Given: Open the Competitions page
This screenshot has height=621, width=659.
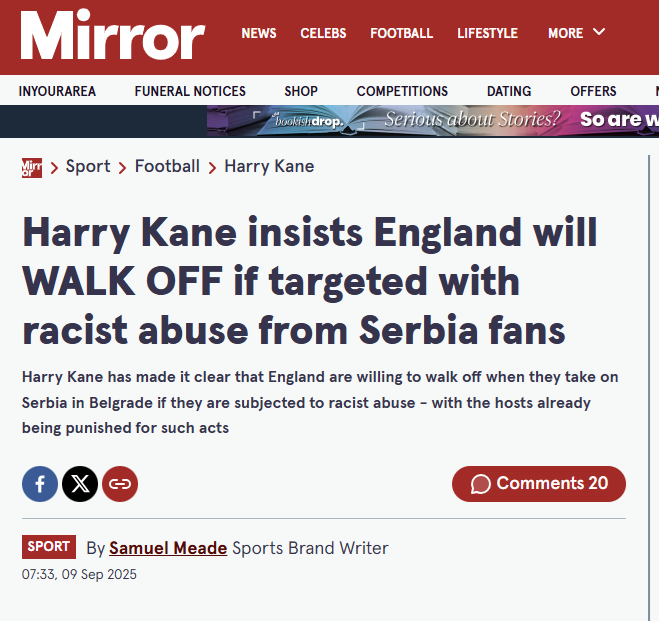Looking at the screenshot, I should point(402,91).
